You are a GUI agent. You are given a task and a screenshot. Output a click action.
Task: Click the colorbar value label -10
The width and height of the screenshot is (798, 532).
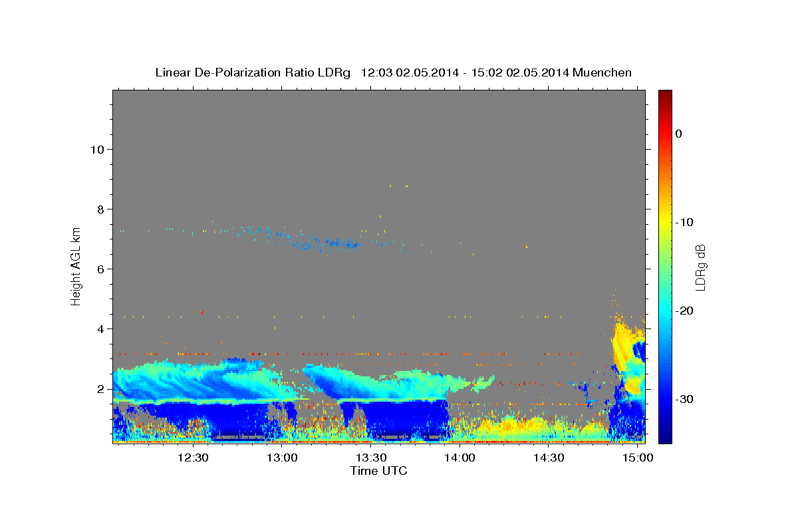pyautogui.click(x=685, y=222)
